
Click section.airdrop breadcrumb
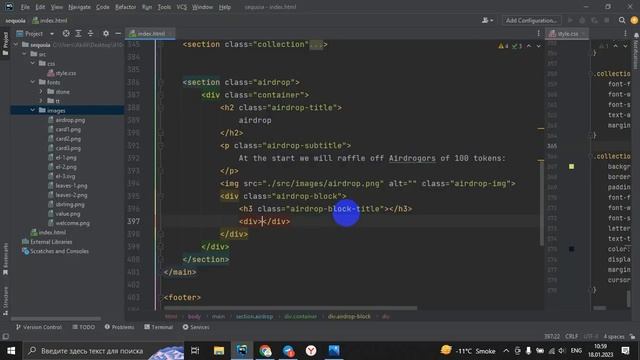(x=254, y=316)
